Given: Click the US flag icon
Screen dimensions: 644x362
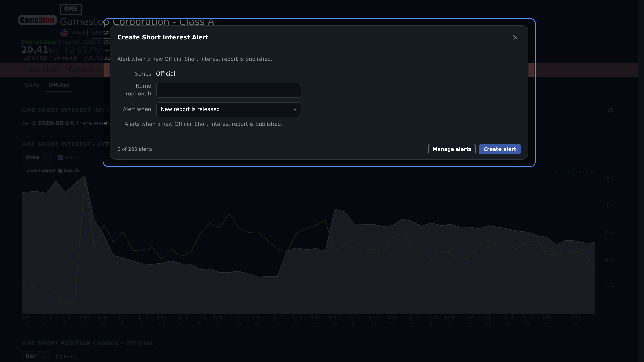Looking at the screenshot, I should pyautogui.click(x=64, y=33).
